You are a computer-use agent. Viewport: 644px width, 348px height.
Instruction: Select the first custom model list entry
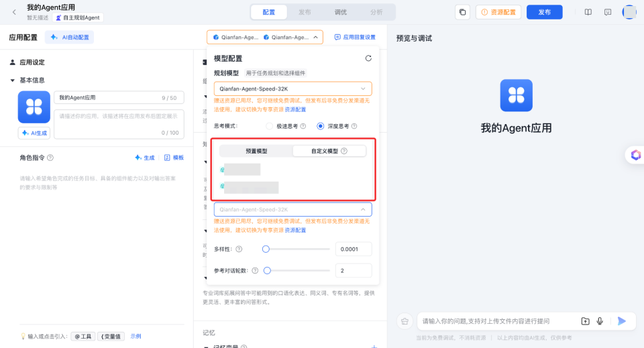[240, 170]
